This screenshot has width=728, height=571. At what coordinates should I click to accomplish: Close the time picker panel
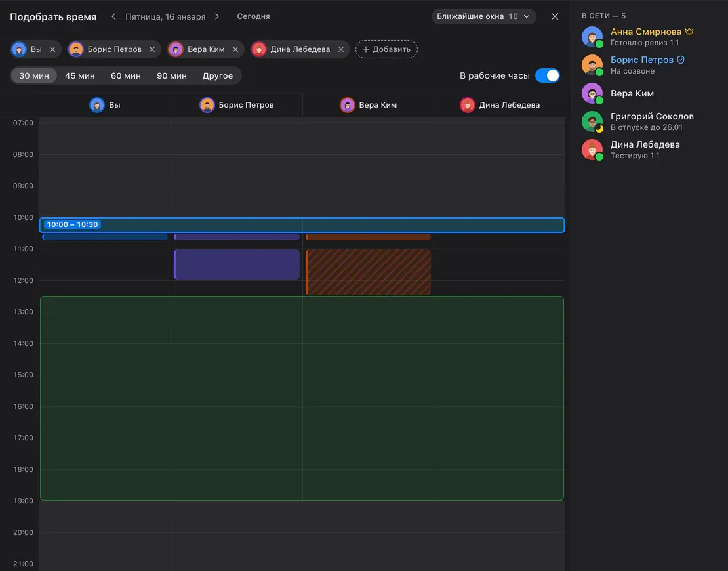pos(554,16)
